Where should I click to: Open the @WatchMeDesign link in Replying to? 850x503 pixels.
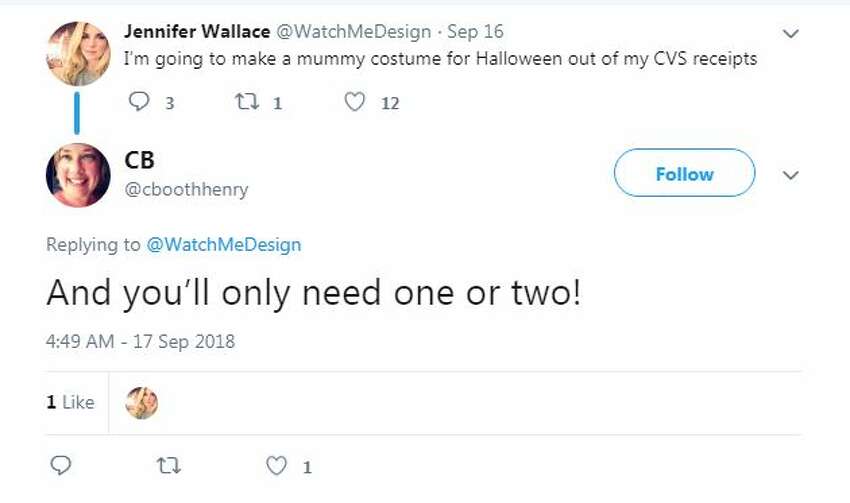click(223, 244)
